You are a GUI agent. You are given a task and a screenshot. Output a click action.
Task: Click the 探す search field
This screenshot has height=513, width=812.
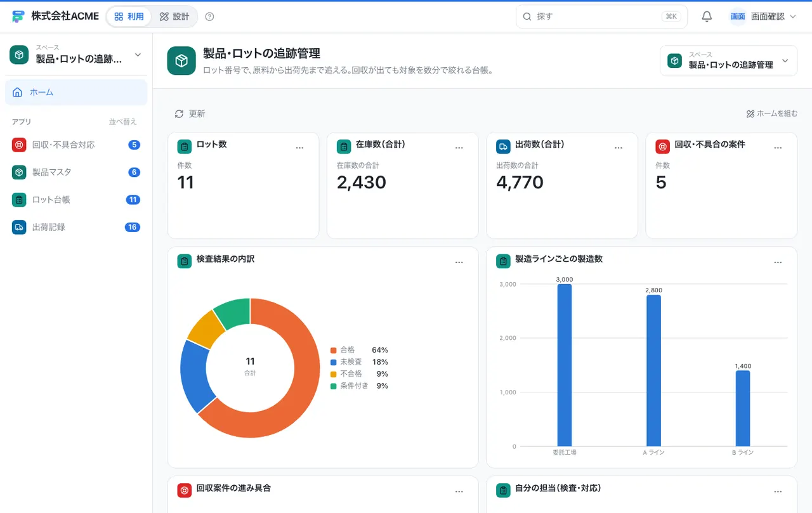[601, 16]
